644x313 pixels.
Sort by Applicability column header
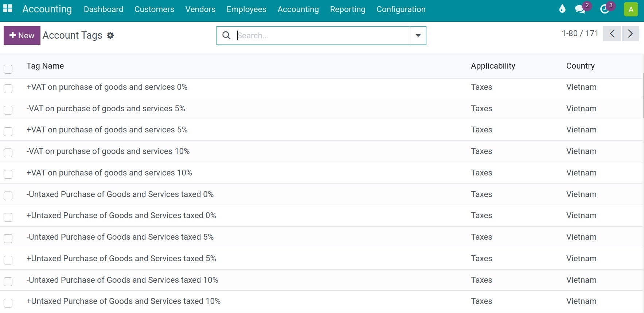coord(493,66)
